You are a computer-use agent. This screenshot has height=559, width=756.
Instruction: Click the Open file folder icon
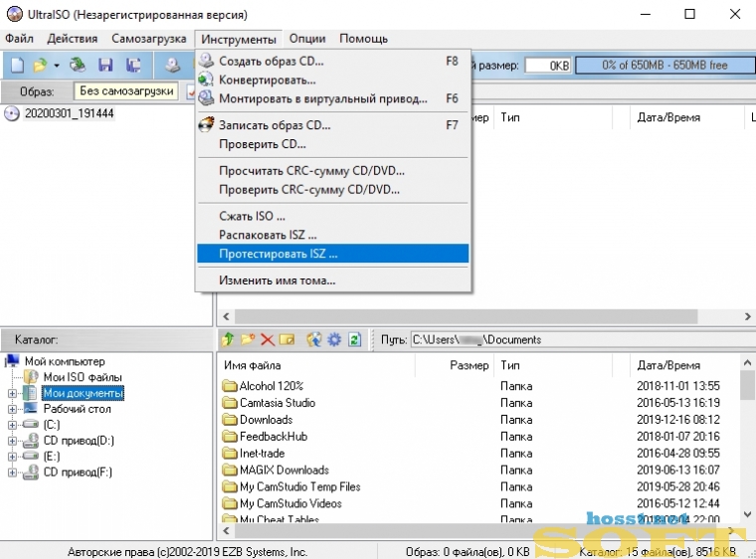click(x=41, y=65)
